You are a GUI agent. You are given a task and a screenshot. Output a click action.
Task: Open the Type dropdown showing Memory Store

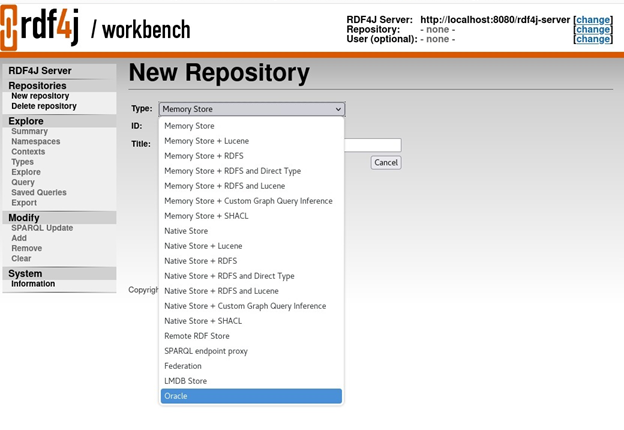click(252, 109)
